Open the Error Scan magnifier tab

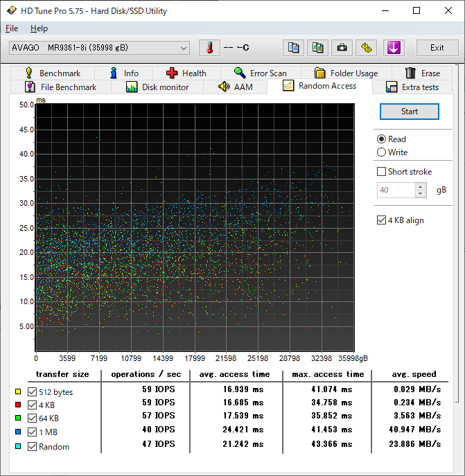[x=259, y=73]
